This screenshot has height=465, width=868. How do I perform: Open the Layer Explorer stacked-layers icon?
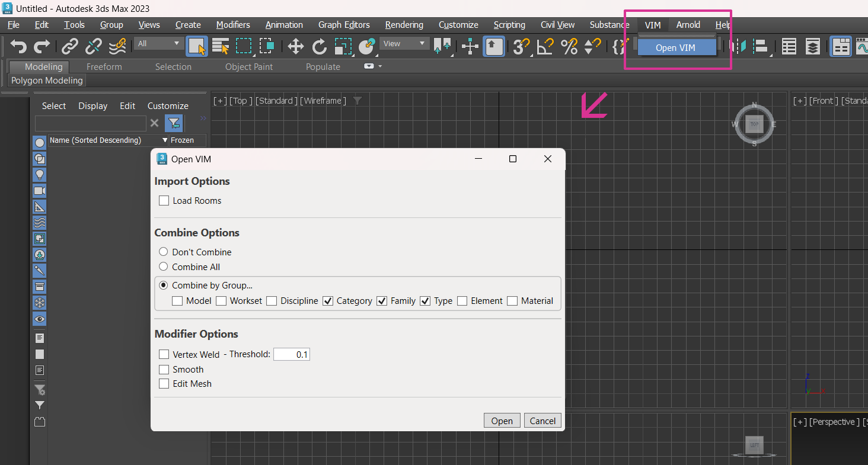coord(813,46)
